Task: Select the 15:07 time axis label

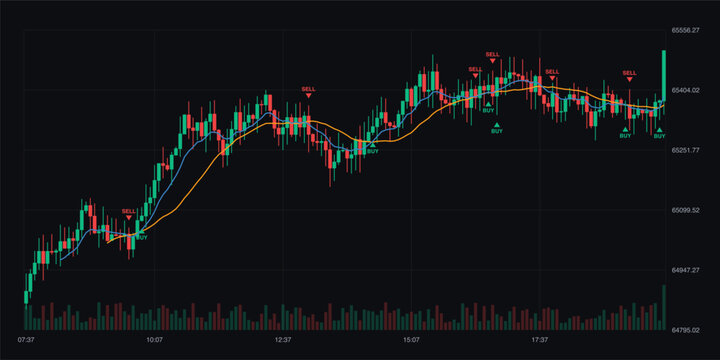Action: [411, 340]
